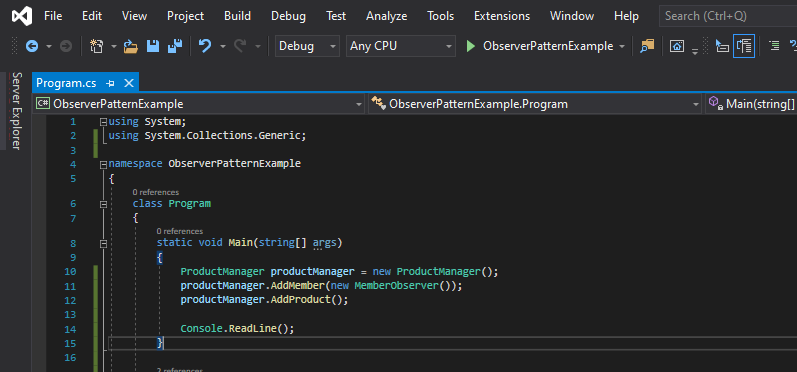Screen dimensions: 797x372
Task: Open the View menu
Action: 134,16
